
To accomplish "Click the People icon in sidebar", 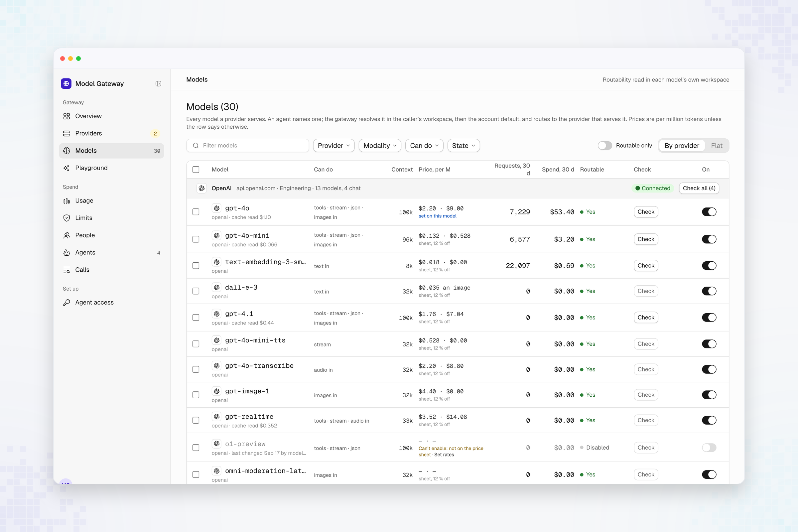I will (66, 235).
